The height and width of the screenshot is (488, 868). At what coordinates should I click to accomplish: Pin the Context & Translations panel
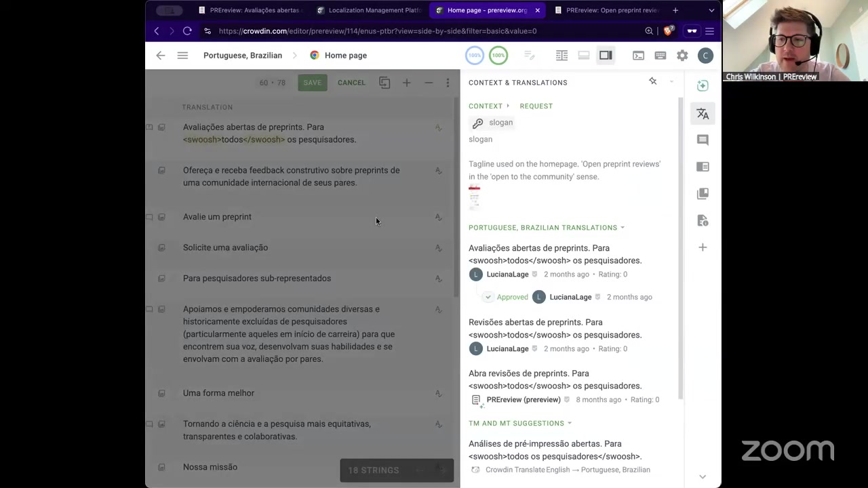point(652,81)
